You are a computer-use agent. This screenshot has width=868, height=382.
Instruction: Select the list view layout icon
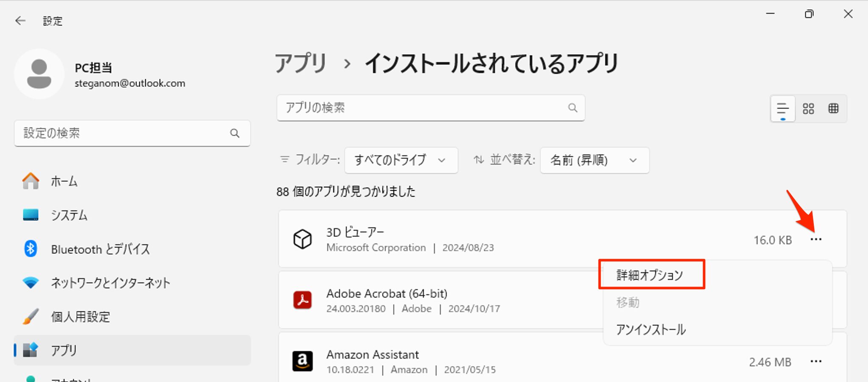tap(782, 109)
